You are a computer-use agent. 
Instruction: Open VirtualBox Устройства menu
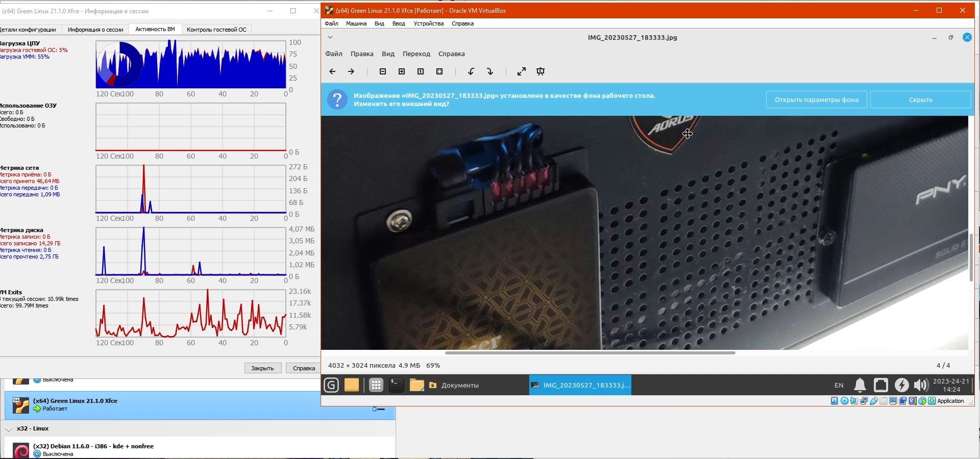(x=429, y=23)
